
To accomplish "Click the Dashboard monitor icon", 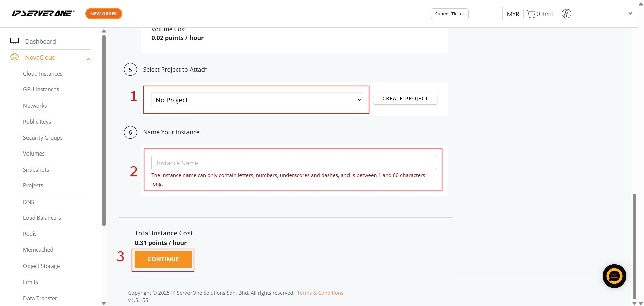I will tap(14, 41).
